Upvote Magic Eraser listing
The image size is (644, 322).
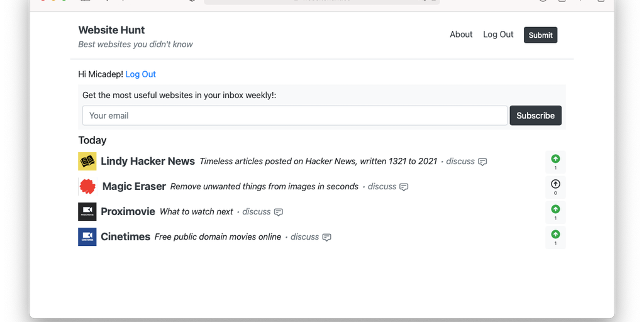pos(555,184)
